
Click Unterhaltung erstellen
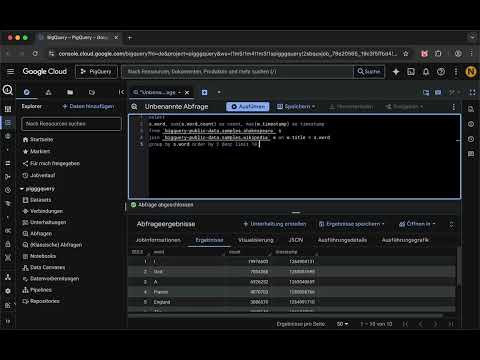(x=275, y=224)
